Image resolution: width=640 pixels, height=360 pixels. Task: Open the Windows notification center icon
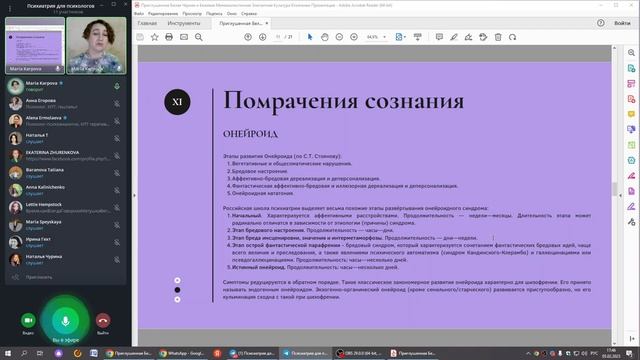tap(629, 353)
